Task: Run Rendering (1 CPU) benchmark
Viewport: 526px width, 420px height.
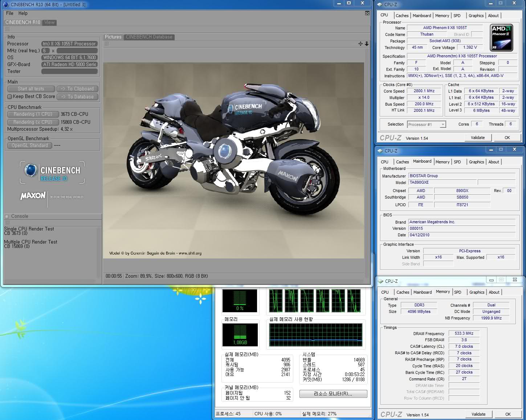Action: [33, 114]
